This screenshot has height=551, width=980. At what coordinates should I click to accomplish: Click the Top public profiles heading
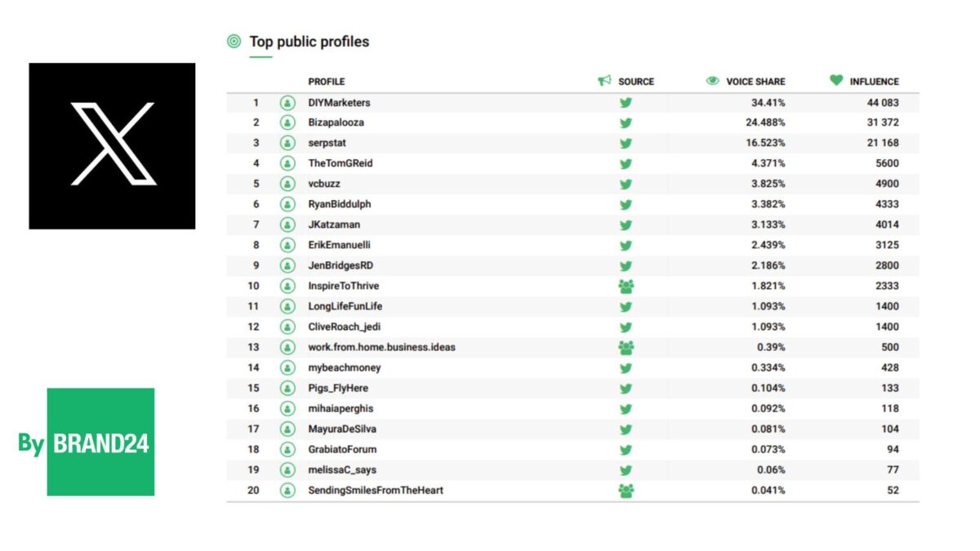pyautogui.click(x=310, y=42)
